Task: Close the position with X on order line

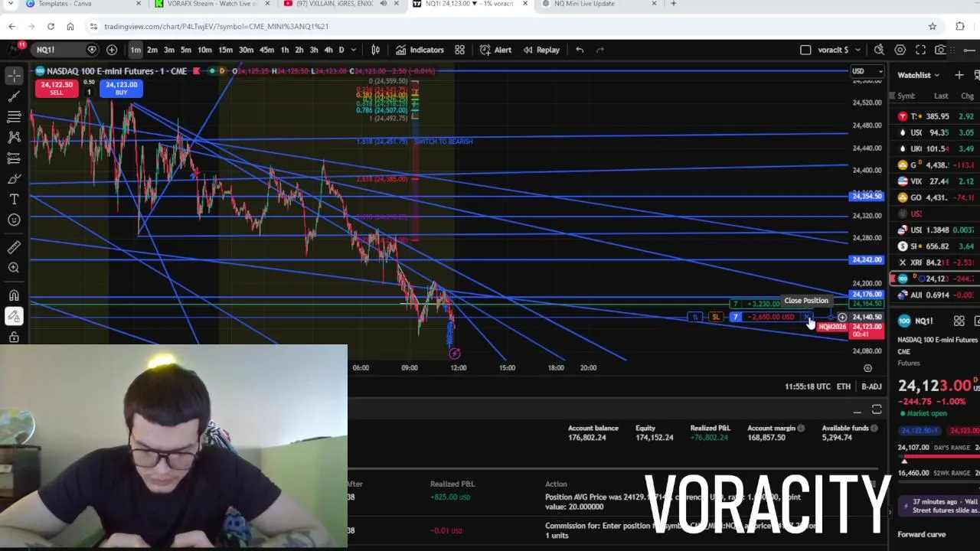Action: point(807,317)
